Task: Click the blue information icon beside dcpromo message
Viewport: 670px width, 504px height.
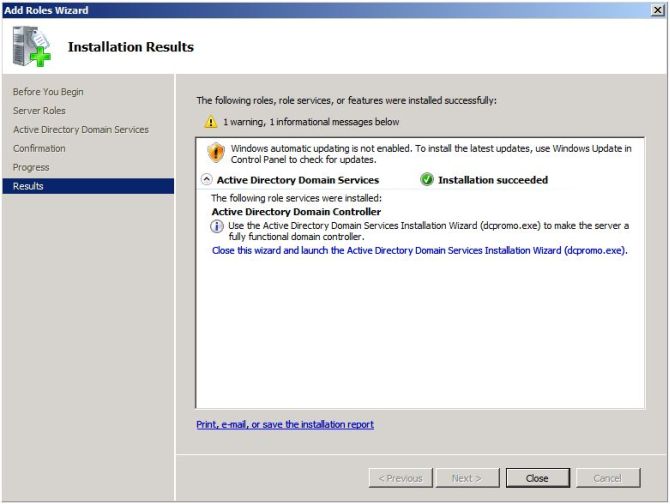Action: click(217, 226)
